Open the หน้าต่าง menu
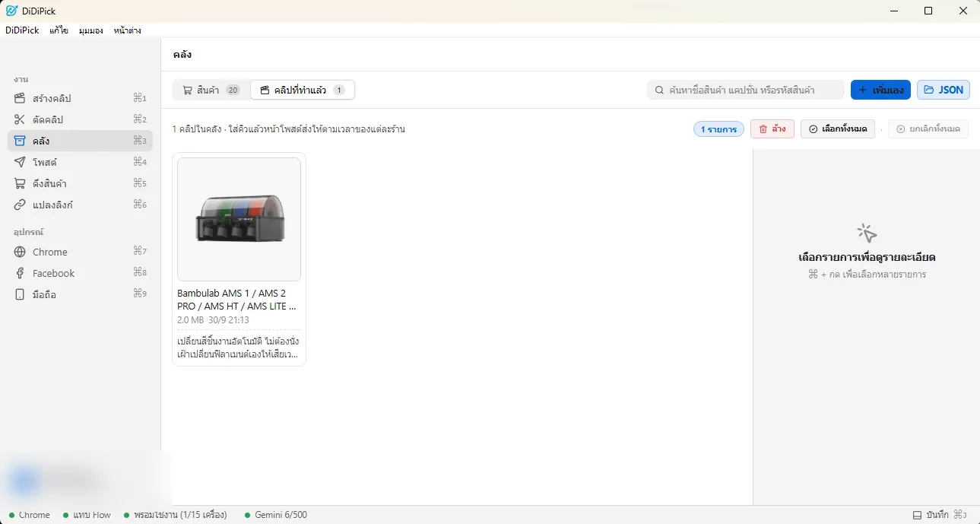Screen dimensions: 980x524 [x=127, y=30]
